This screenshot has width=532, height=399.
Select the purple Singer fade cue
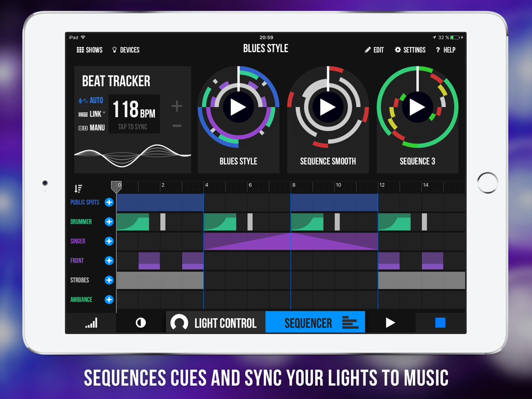(291, 241)
